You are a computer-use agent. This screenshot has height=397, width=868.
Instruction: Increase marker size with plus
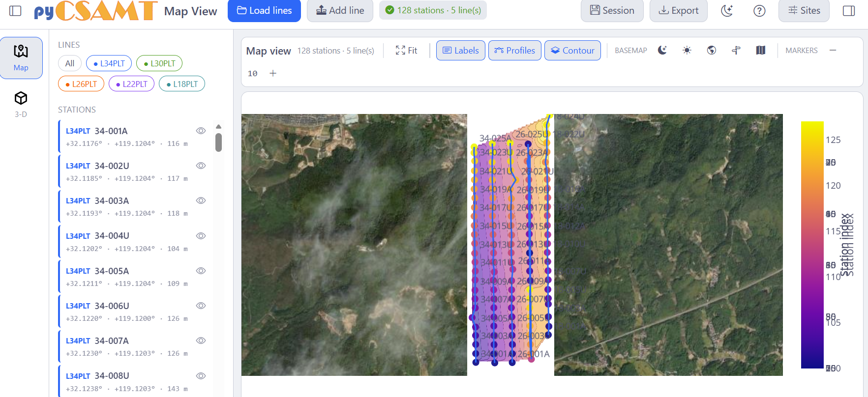[x=273, y=73]
